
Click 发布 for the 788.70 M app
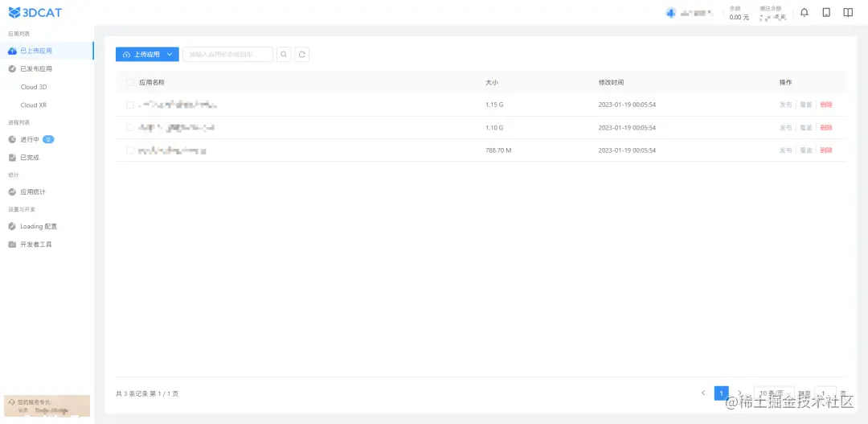click(785, 150)
